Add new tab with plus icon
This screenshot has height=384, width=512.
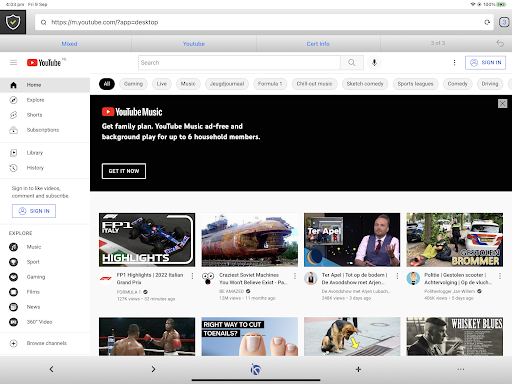358,369
